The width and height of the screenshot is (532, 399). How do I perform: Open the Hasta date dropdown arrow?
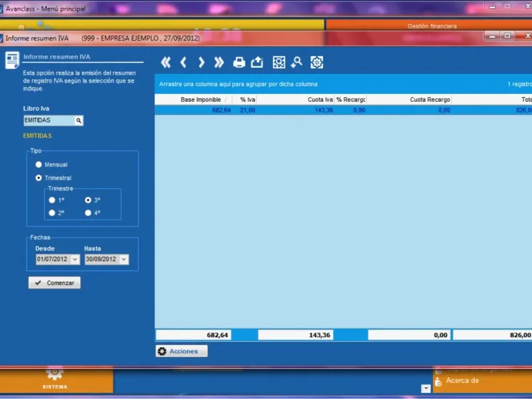coord(124,259)
